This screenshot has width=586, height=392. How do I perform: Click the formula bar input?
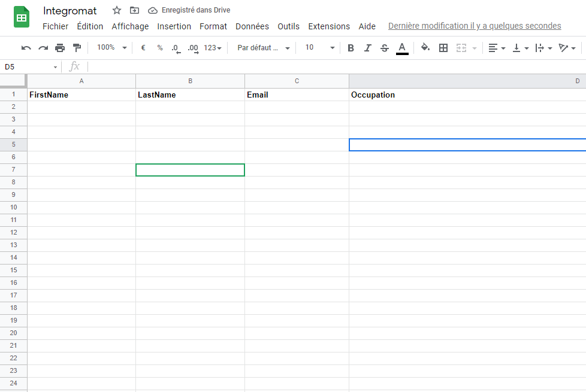coord(336,67)
